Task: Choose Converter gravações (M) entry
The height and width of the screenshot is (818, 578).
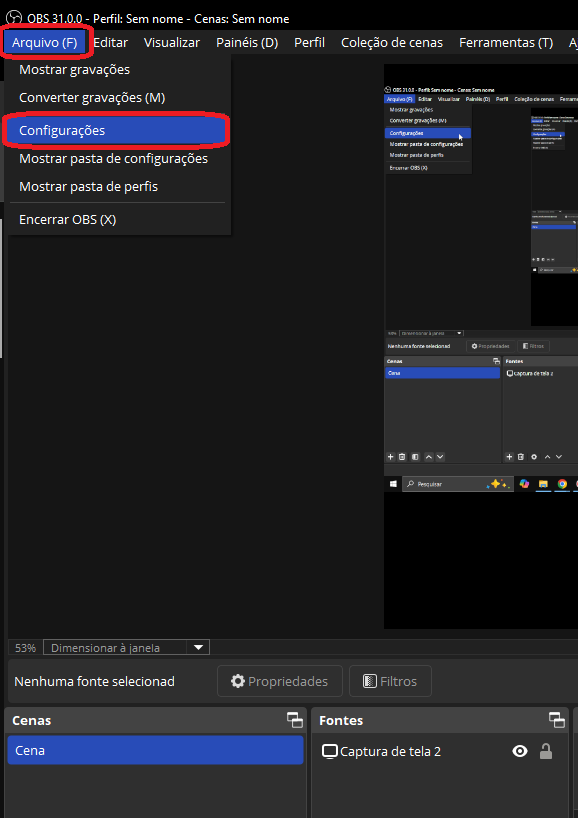Action: click(118, 98)
